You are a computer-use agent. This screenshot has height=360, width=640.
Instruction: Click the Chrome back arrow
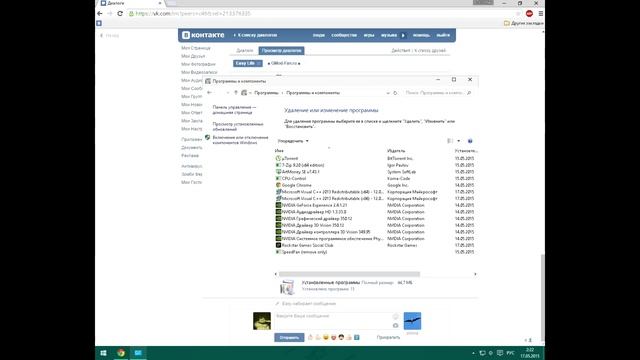(100, 13)
